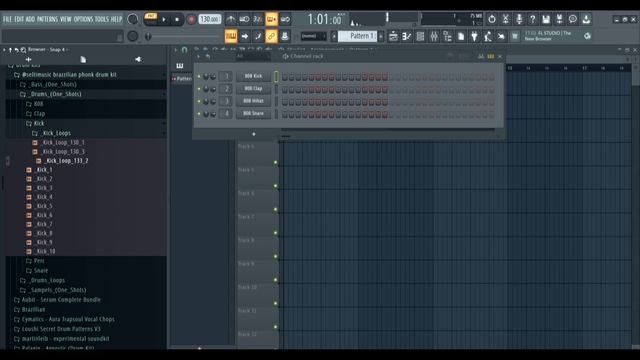Select the _Kick_loop_133_2 sample

click(67, 161)
